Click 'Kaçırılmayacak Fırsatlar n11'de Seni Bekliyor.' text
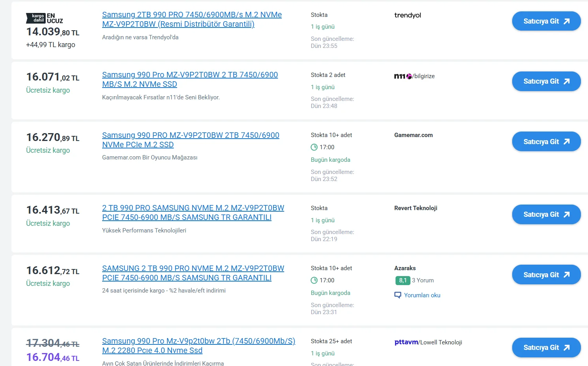This screenshot has width=588, height=366. 161,97
